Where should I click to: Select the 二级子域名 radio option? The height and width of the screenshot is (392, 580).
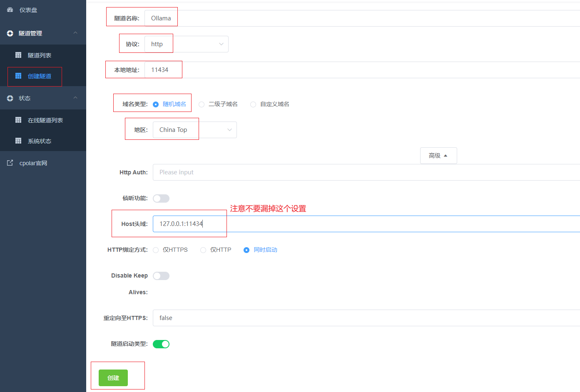[202, 104]
